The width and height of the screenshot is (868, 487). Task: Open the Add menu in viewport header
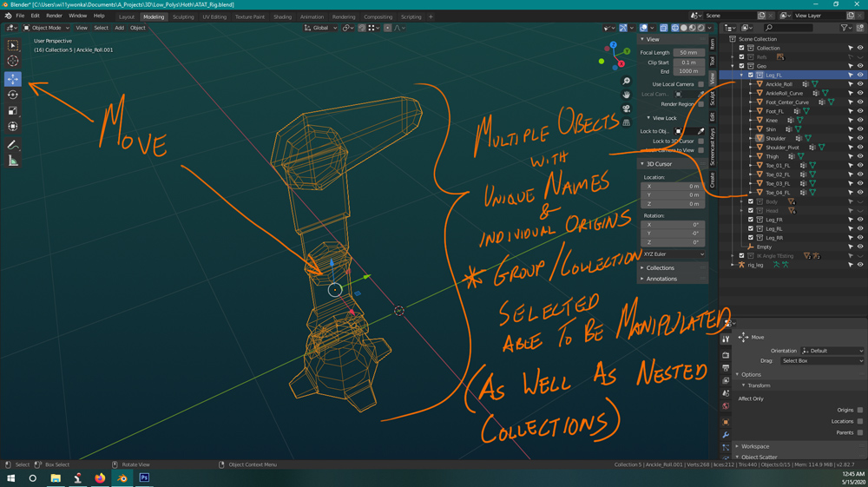(119, 28)
